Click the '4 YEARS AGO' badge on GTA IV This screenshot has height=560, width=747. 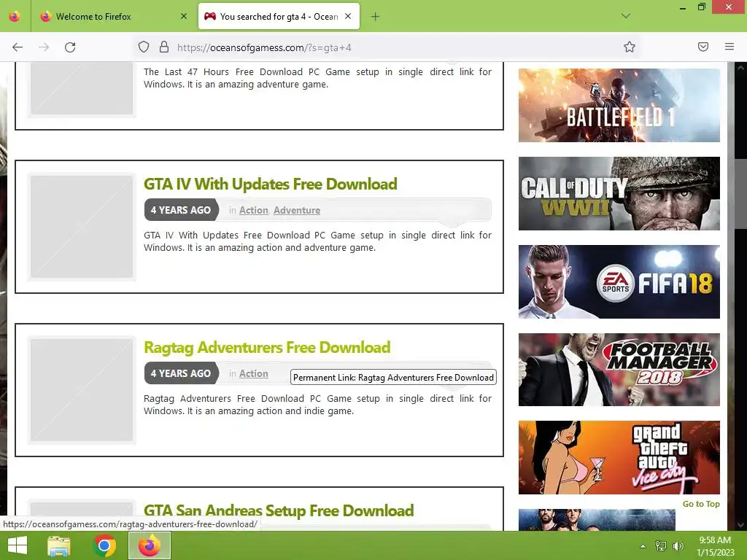[x=181, y=210]
